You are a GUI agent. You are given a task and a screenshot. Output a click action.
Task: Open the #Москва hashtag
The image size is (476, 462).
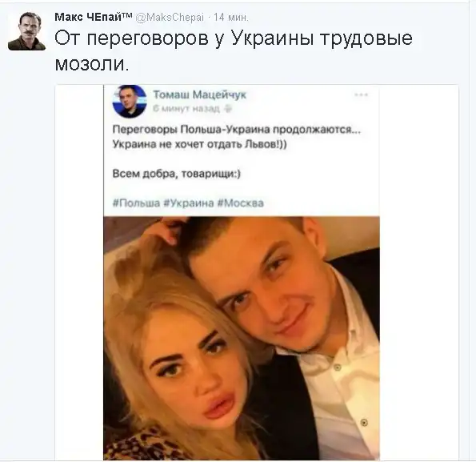tap(241, 203)
